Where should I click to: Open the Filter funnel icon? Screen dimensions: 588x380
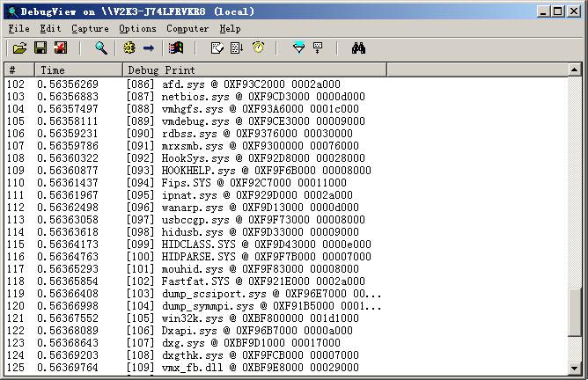coord(298,48)
